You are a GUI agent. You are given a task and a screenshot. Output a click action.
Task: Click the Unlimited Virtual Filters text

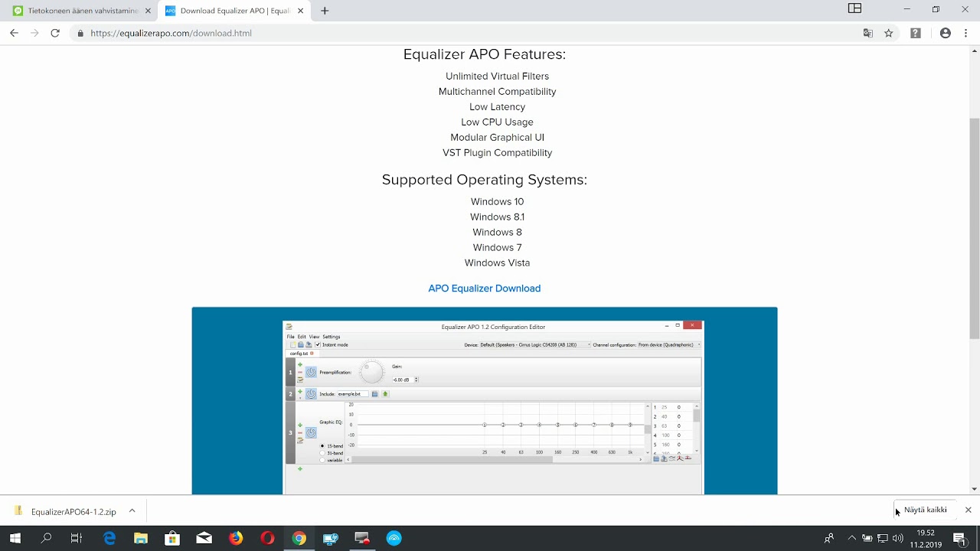[497, 77]
